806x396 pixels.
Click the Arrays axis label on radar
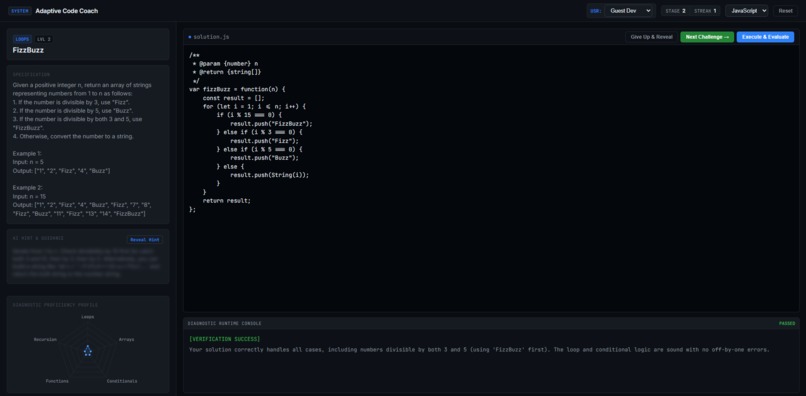pos(126,339)
